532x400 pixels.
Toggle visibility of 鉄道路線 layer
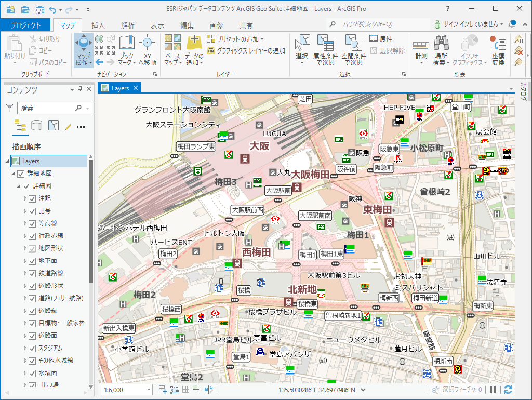pyautogui.click(x=32, y=273)
